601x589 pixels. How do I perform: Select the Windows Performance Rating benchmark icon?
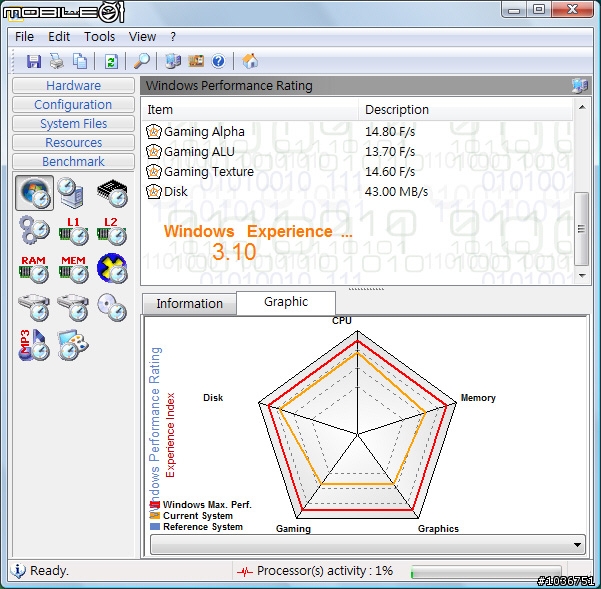click(x=34, y=193)
